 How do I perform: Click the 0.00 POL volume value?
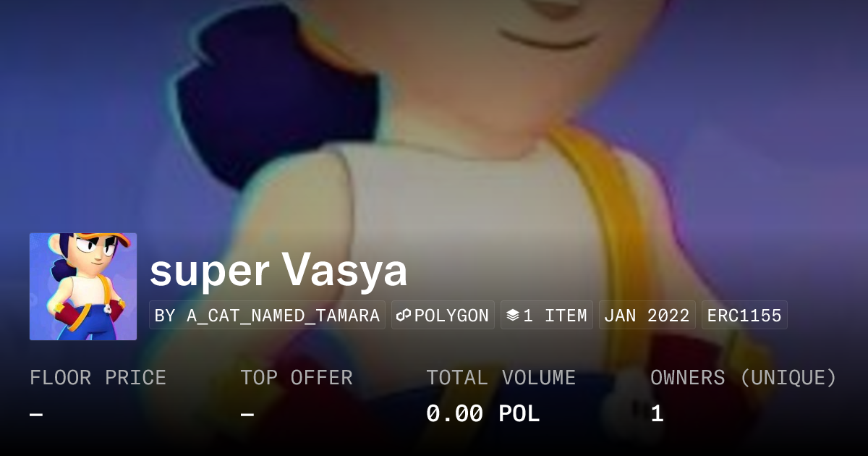point(483,414)
